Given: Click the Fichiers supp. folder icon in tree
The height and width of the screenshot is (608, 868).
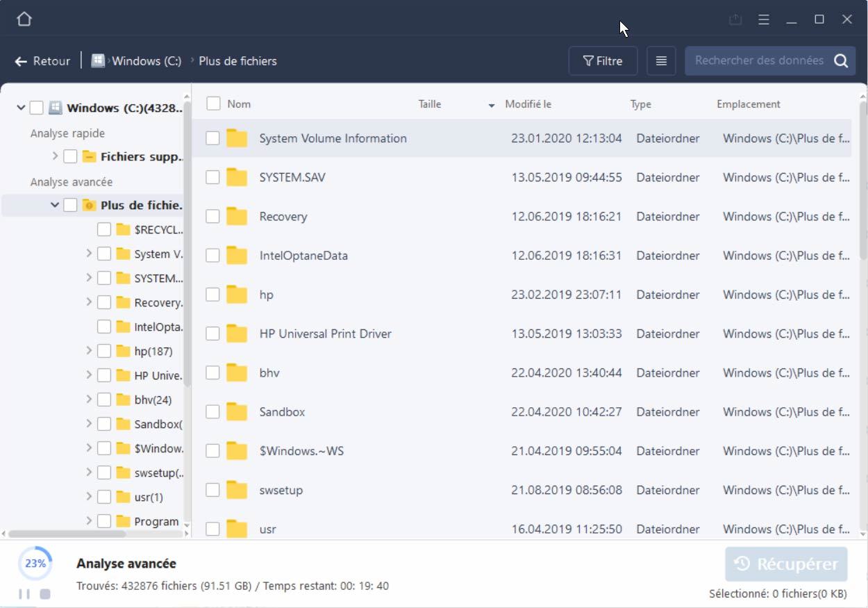Looking at the screenshot, I should pos(89,156).
